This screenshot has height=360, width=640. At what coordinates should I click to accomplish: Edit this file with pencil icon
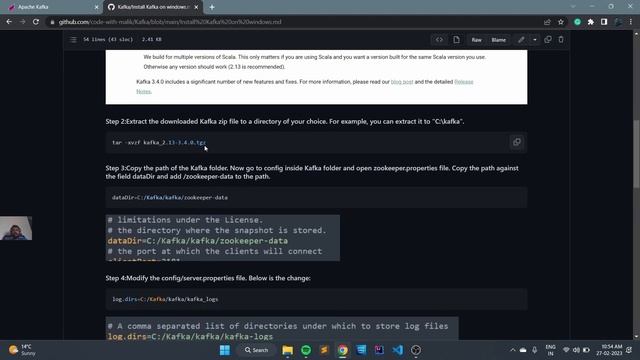pos(521,40)
